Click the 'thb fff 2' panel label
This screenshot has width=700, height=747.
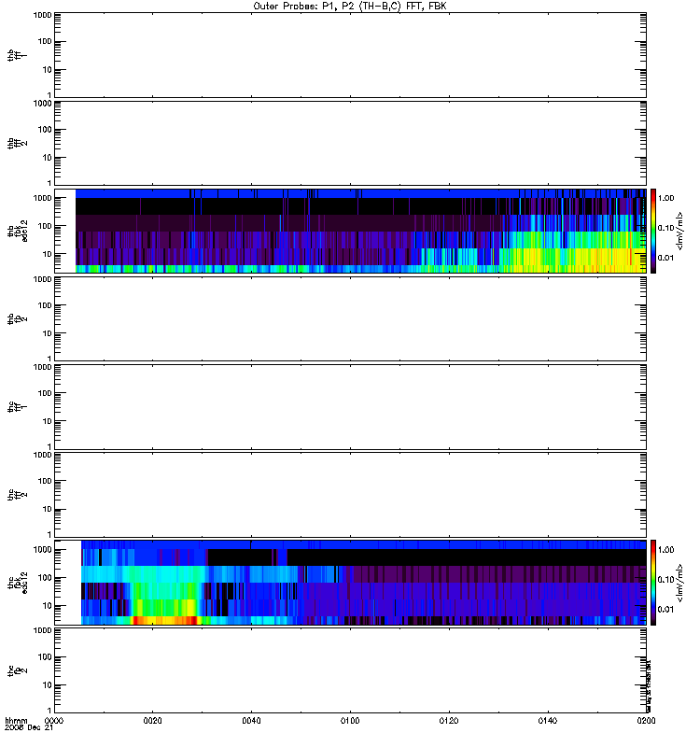pyautogui.click(x=17, y=144)
